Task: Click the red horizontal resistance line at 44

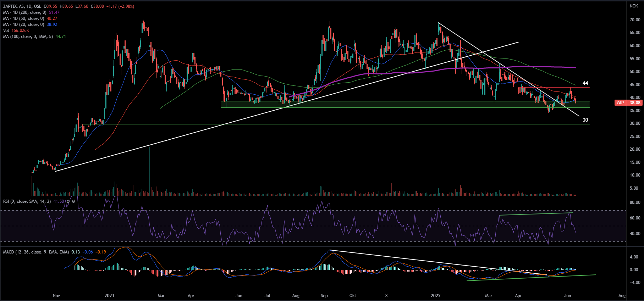Action: click(x=554, y=87)
